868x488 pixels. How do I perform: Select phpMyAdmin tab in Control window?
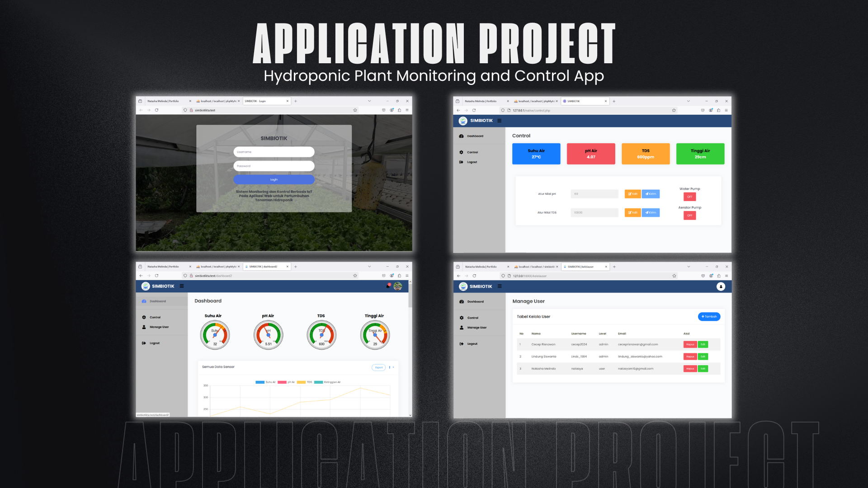point(535,101)
